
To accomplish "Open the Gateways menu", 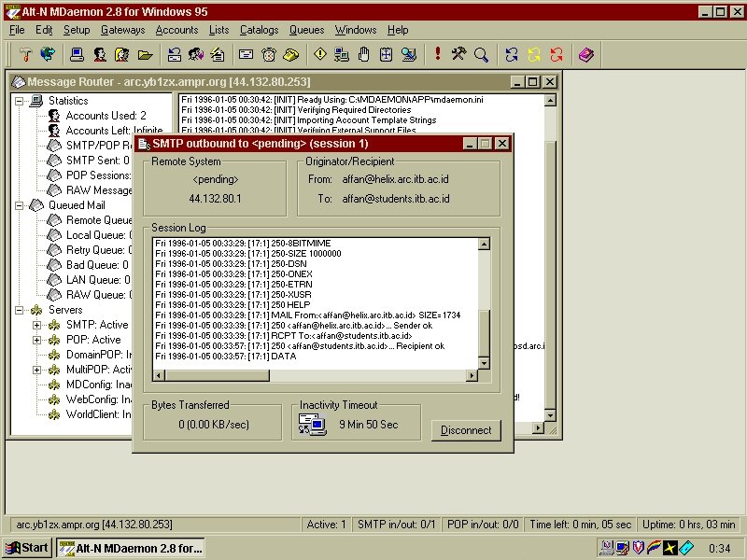I will tap(122, 30).
